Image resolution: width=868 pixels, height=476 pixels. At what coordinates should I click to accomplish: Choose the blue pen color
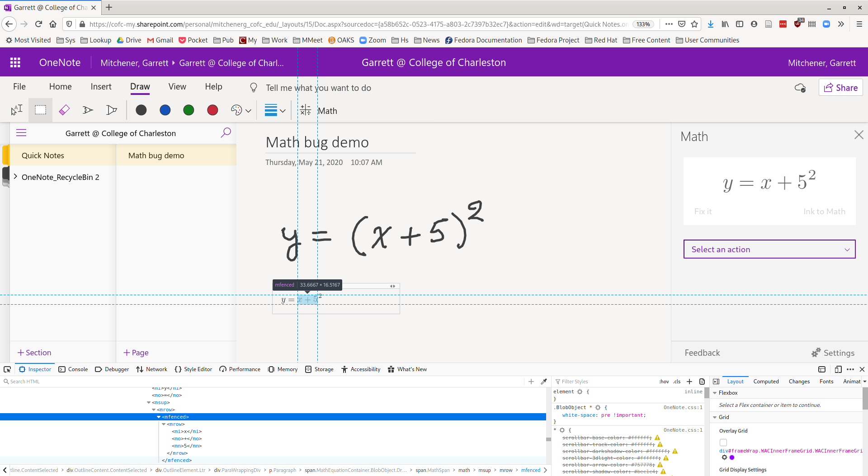pyautogui.click(x=165, y=110)
